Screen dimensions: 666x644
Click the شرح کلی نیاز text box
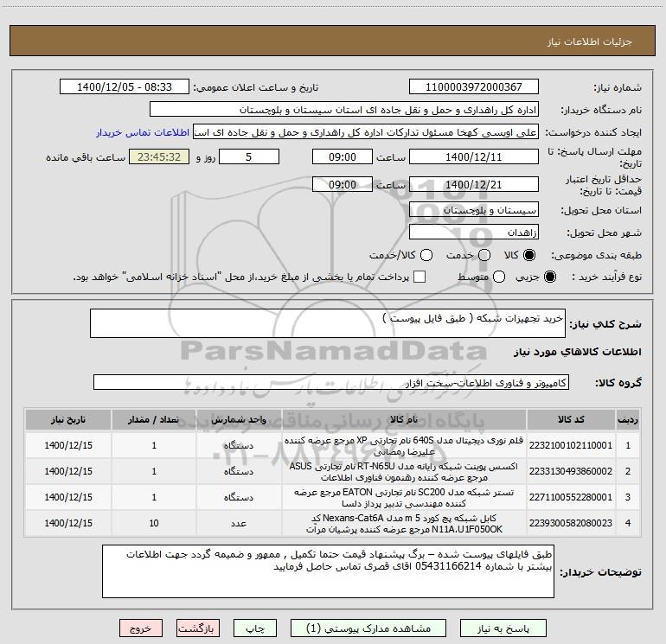coord(328,323)
